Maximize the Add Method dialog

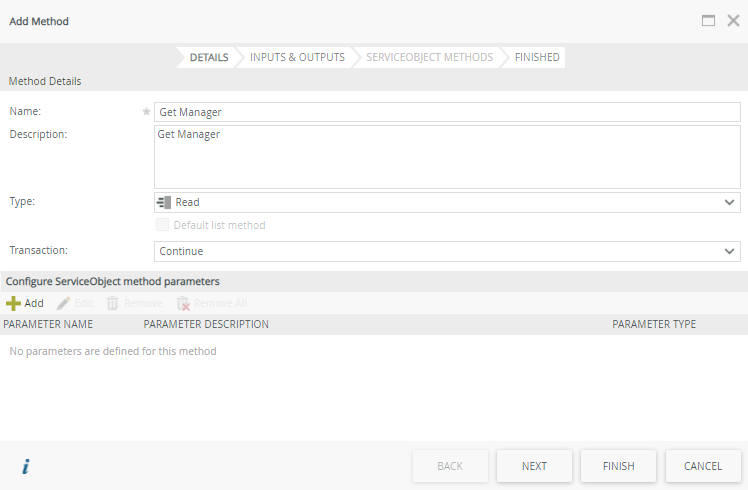(708, 20)
